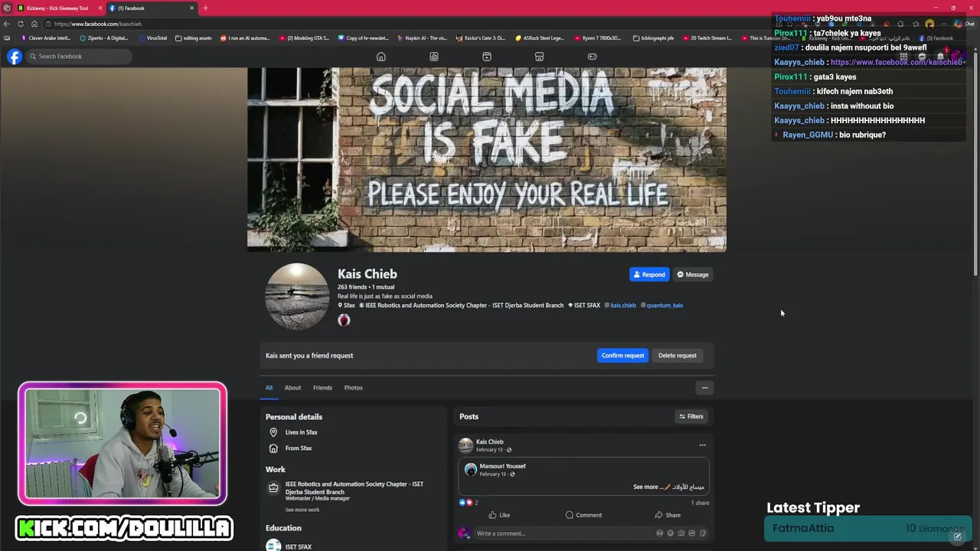Open the Clavier Arabe bookmark
Image resolution: width=980 pixels, height=551 pixels.
click(x=45, y=38)
